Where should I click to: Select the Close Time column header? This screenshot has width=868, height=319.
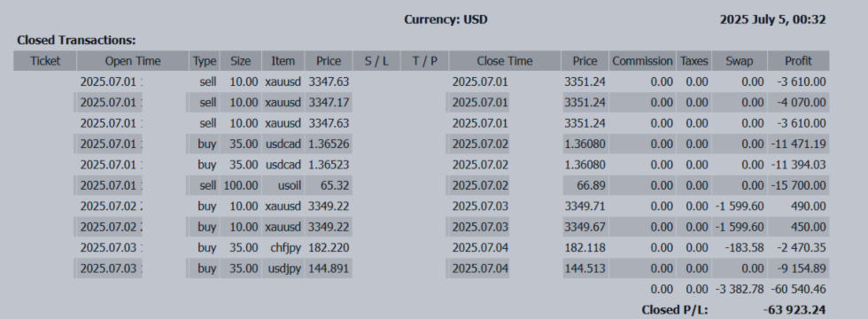[505, 61]
